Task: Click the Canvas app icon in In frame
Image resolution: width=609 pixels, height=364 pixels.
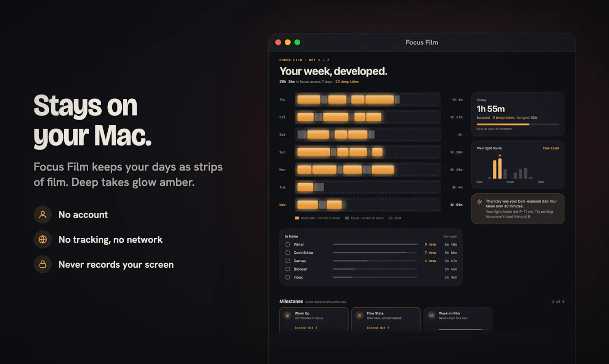Action: click(x=288, y=261)
